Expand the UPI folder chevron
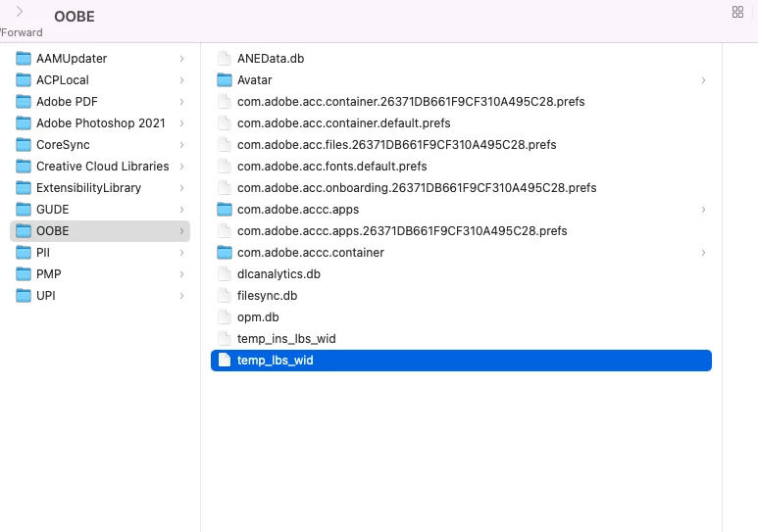Screen dimensions: 758x532 [x=181, y=296]
